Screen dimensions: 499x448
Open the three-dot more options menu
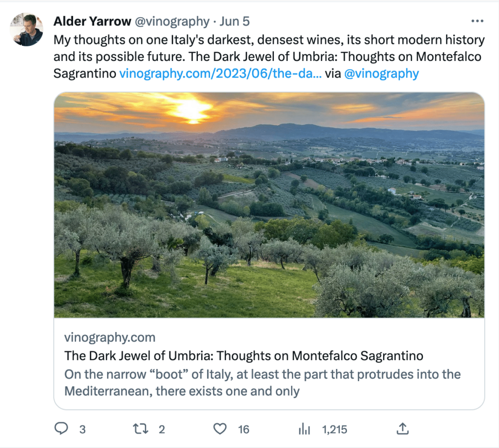coord(477,21)
